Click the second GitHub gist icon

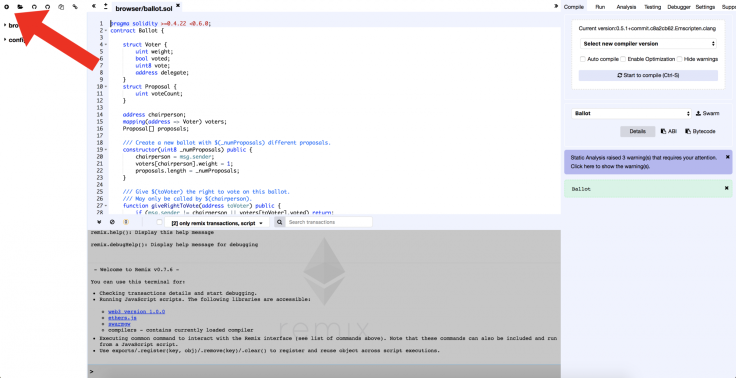47,7
